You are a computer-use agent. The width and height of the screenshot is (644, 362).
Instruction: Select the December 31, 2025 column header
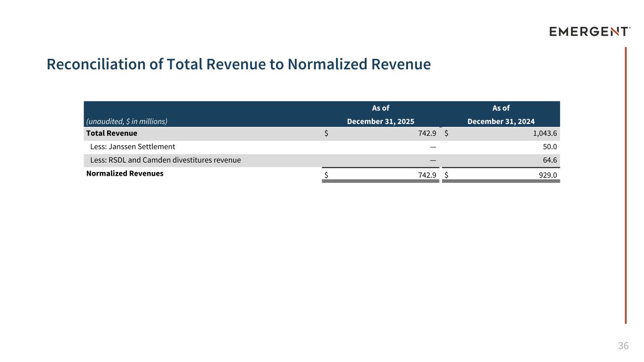click(x=380, y=121)
